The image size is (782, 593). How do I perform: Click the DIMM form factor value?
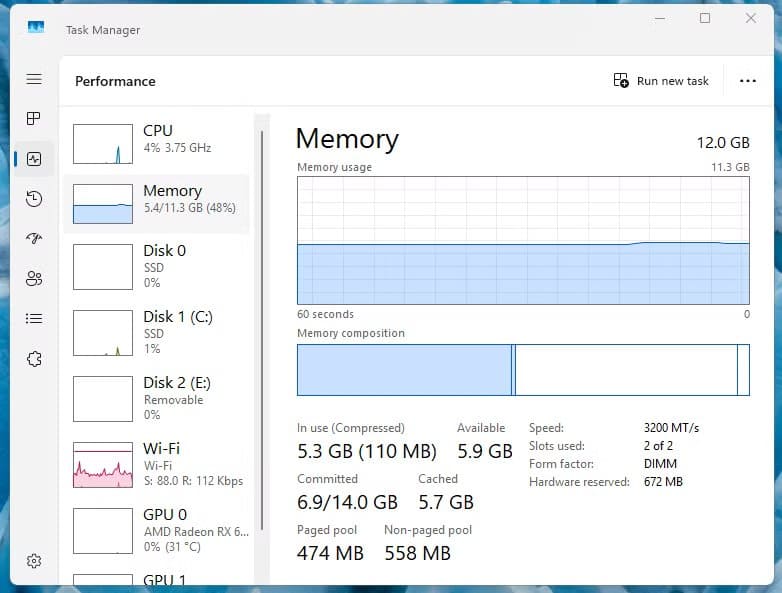point(660,463)
